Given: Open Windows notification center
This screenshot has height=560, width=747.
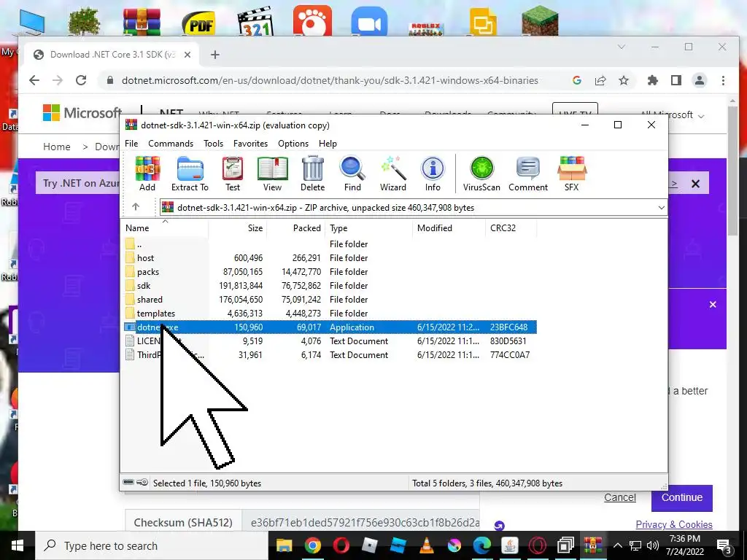Looking at the screenshot, I should point(725,545).
